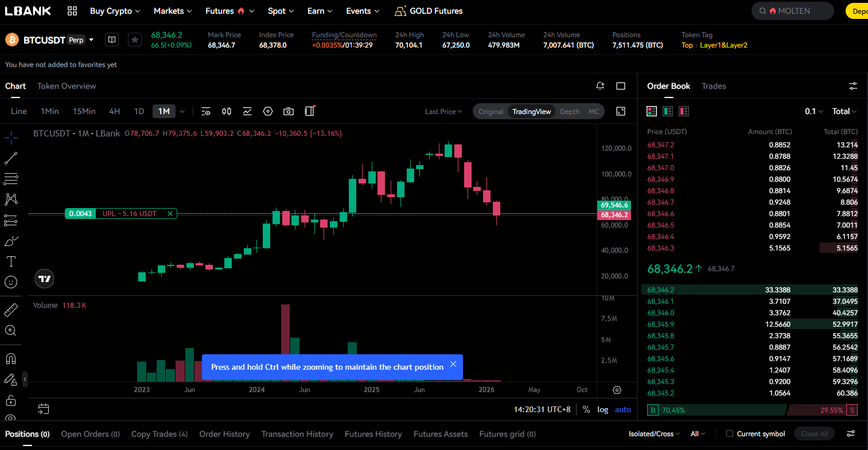Open GOLD Futures link
Image resolution: width=868 pixels, height=450 pixels.
click(x=429, y=11)
